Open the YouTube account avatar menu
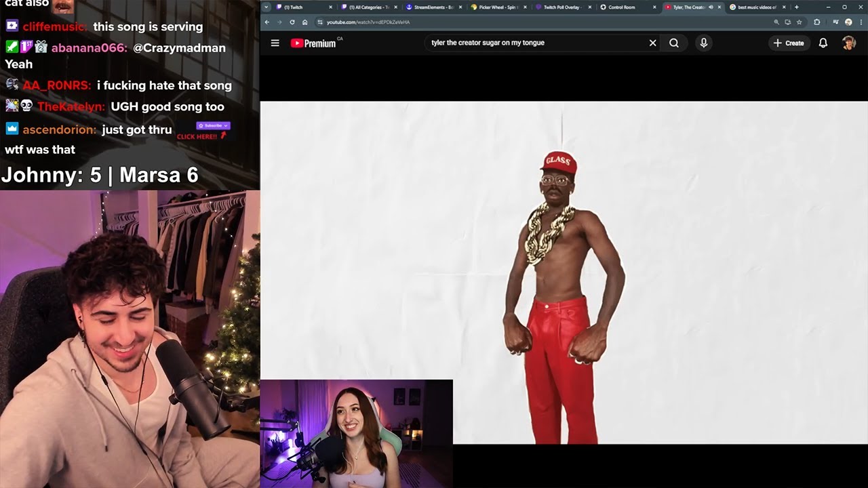Viewport: 868px width, 488px height. click(x=848, y=43)
